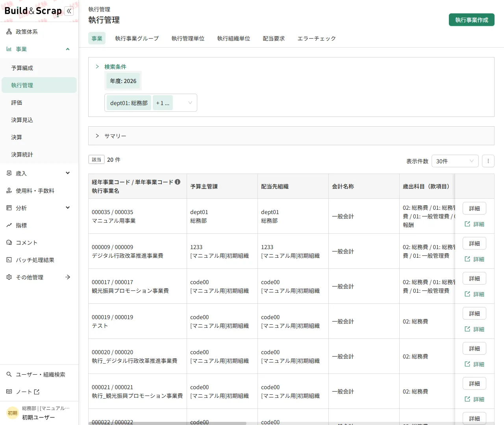Screen dimensions: 504x425
Task: Click 詳細 button for テスト row
Action: click(x=474, y=313)
